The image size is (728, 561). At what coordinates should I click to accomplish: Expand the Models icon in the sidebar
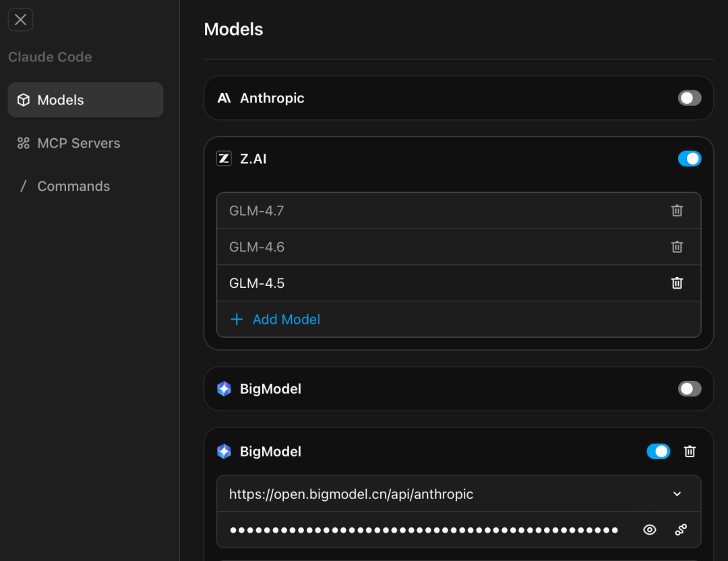(24, 99)
